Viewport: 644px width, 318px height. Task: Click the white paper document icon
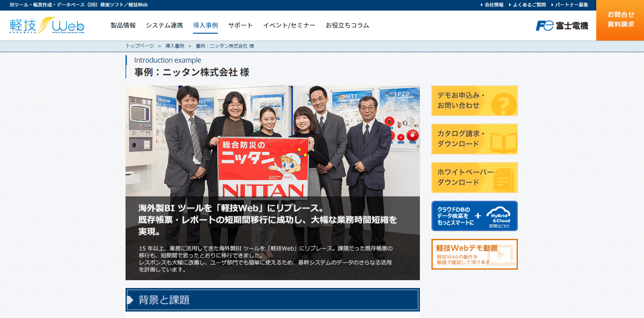[503, 179]
